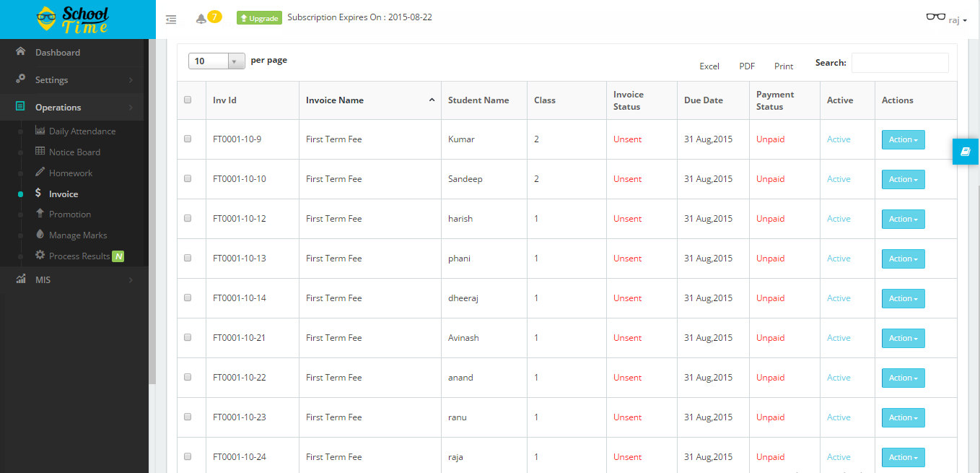Open Action dropdown for Avinash's invoice
The image size is (980, 473).
(x=903, y=338)
